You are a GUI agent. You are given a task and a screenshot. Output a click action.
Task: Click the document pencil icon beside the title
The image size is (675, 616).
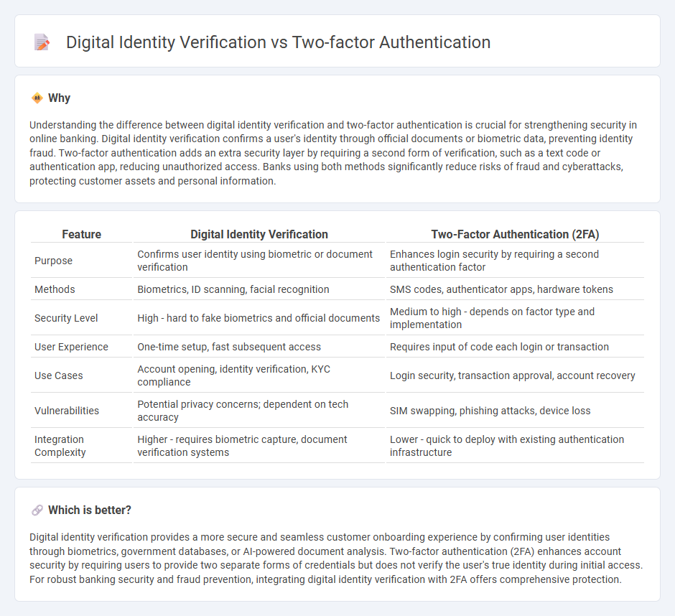click(42, 42)
